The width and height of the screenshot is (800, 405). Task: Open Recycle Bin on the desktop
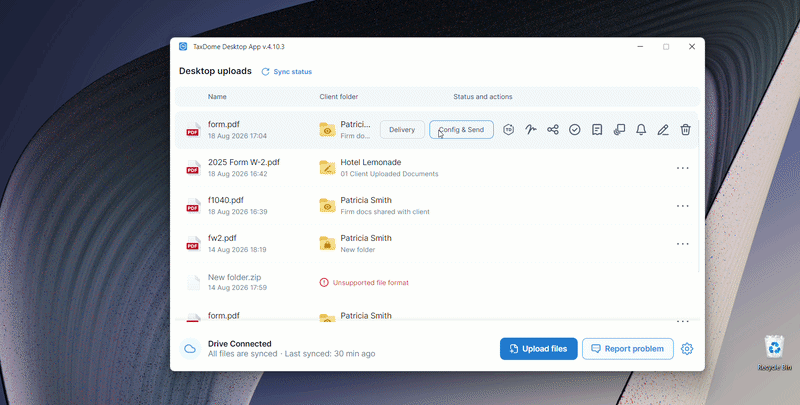click(x=774, y=352)
